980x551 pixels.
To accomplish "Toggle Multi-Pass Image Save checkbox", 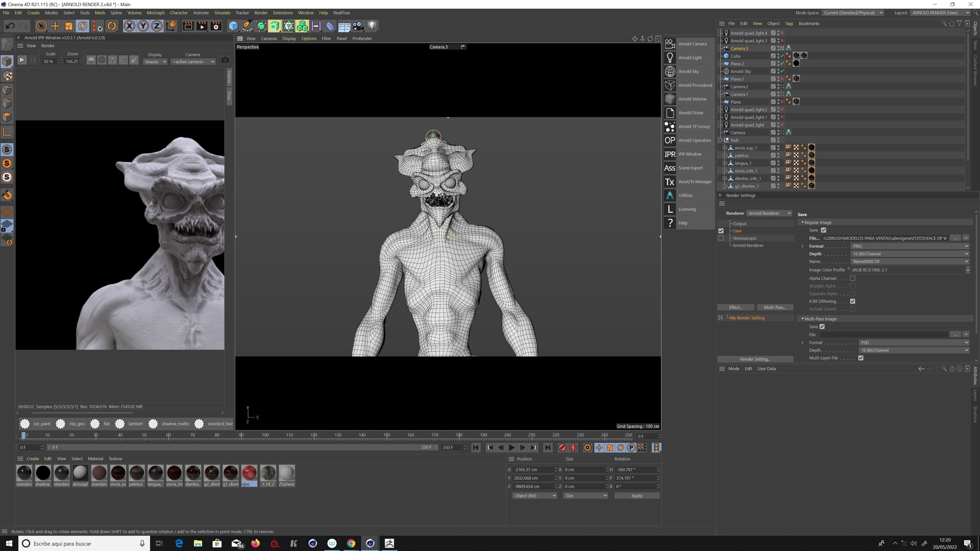I will coord(822,327).
